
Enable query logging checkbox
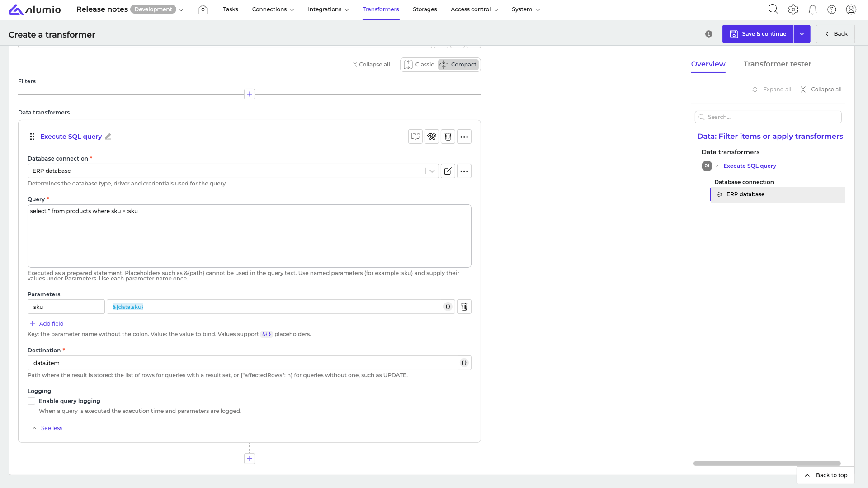(x=32, y=401)
